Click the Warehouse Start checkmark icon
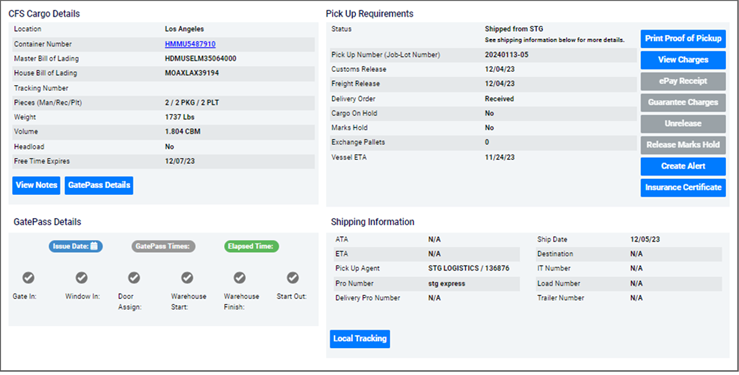 (187, 278)
